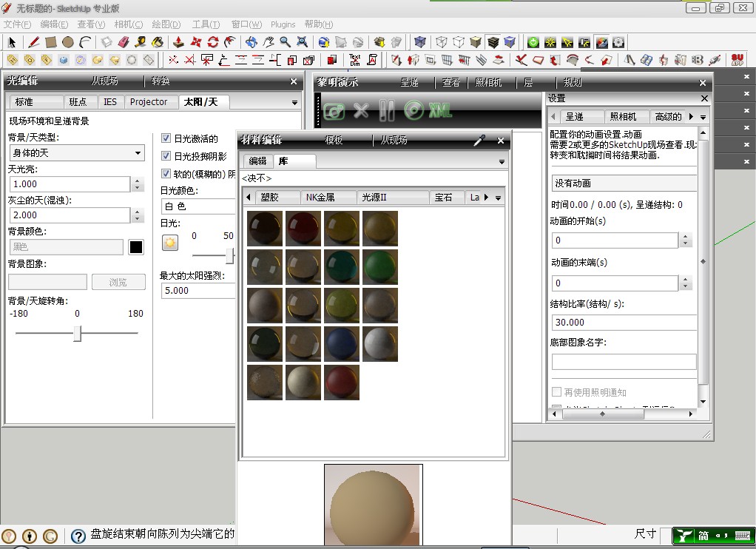
Task: Click the green power render icon
Action: click(533, 42)
